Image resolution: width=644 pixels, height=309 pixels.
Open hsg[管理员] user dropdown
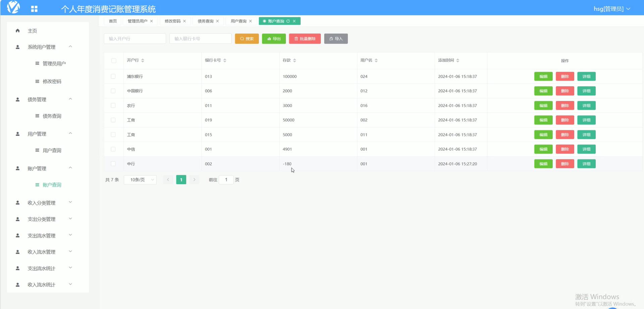pyautogui.click(x=611, y=9)
